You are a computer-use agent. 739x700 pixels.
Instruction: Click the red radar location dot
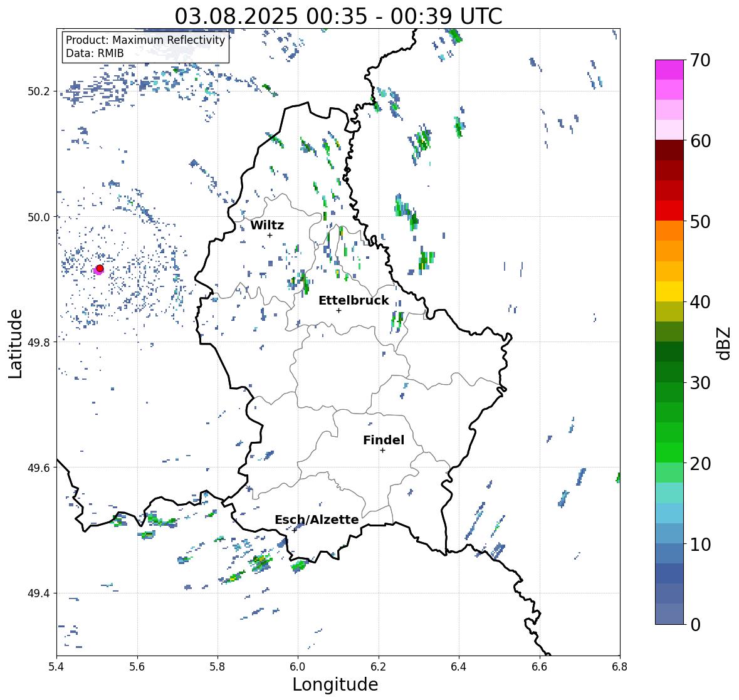click(100, 268)
